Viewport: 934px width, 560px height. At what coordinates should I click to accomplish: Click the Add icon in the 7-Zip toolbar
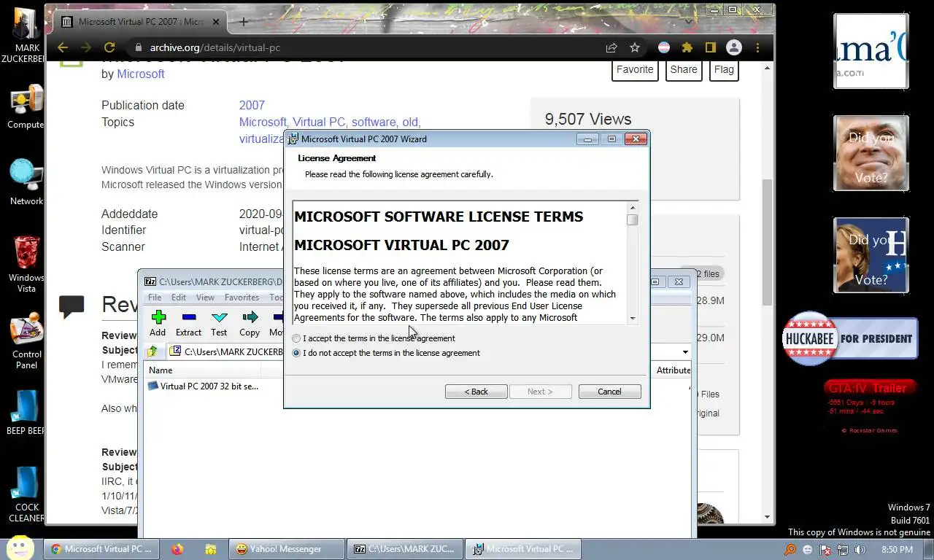tap(158, 323)
